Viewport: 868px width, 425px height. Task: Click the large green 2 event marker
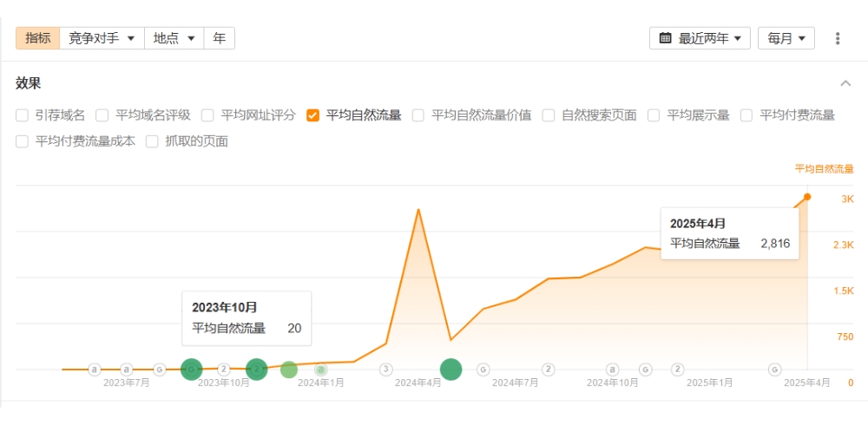[256, 369]
